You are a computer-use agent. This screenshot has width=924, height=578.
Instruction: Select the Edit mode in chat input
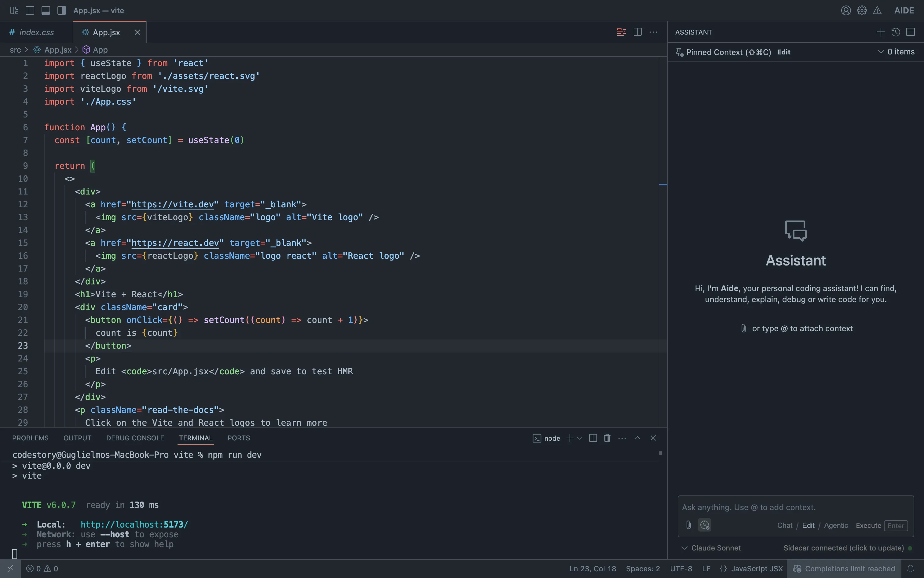[x=808, y=526]
